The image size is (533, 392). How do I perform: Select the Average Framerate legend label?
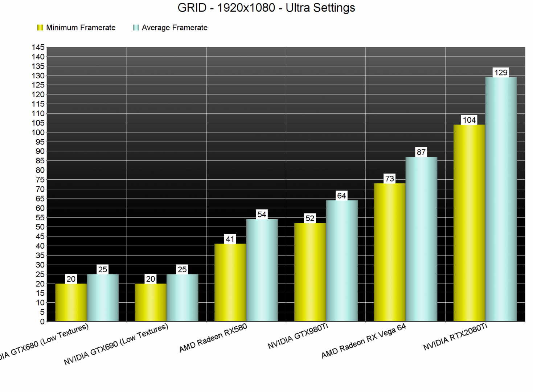click(x=175, y=28)
